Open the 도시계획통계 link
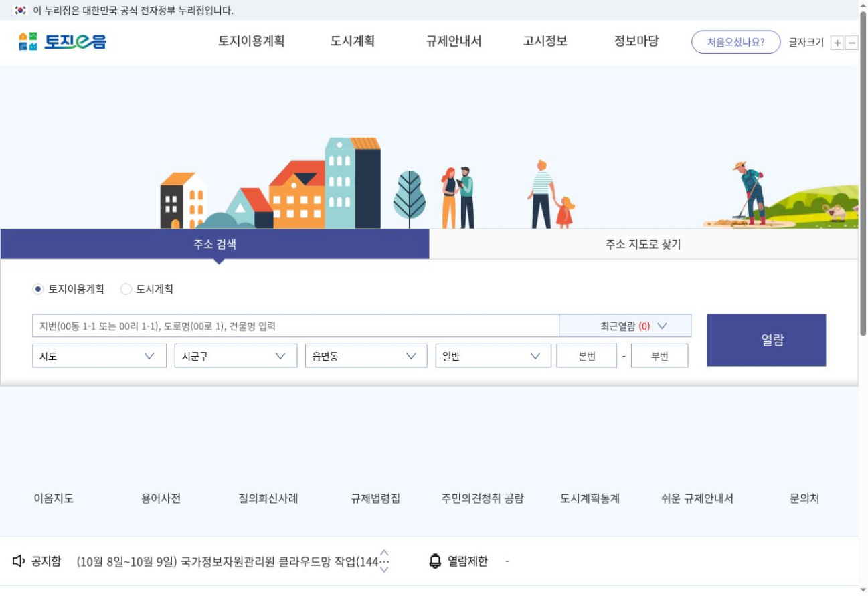This screenshot has height=596, width=868. coord(590,498)
